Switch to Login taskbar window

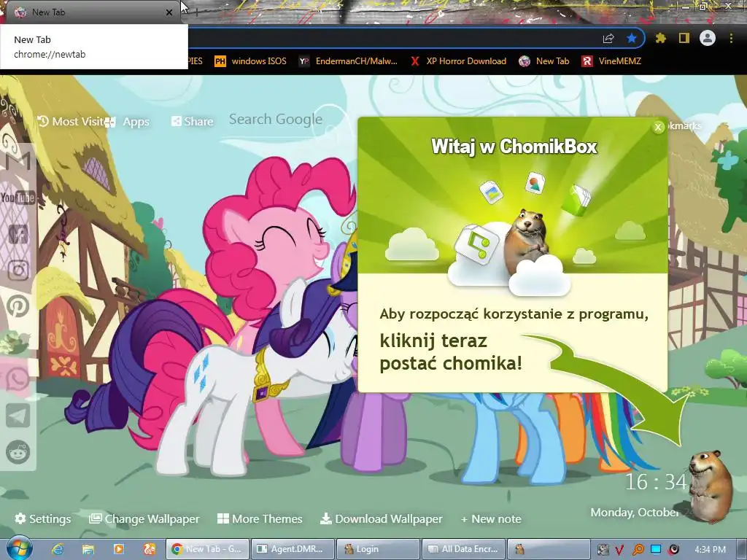378,549
